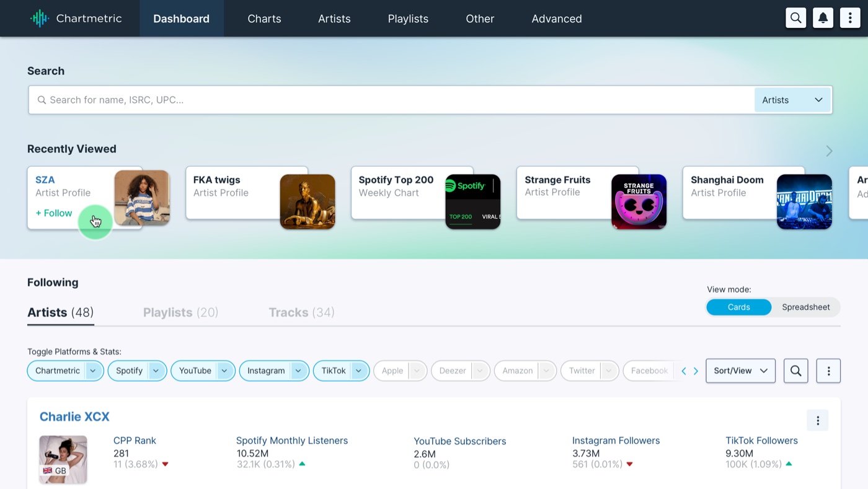Image resolution: width=868 pixels, height=489 pixels.
Task: Open search via top navbar magnifier icon
Action: pos(796,18)
